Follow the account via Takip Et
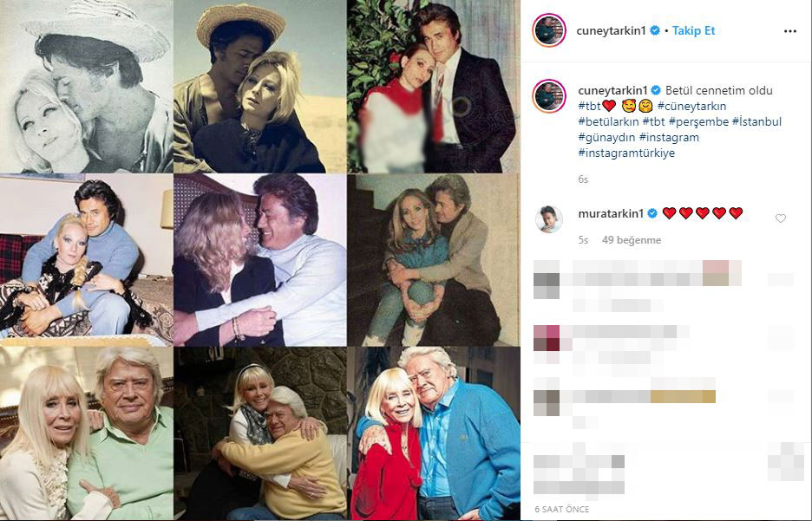Screen dimensions: 812x521 tap(693, 30)
